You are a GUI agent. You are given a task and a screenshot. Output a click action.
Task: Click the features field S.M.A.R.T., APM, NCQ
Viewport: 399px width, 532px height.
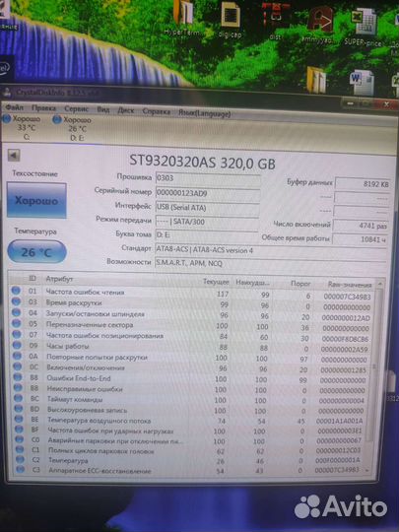tap(270, 263)
